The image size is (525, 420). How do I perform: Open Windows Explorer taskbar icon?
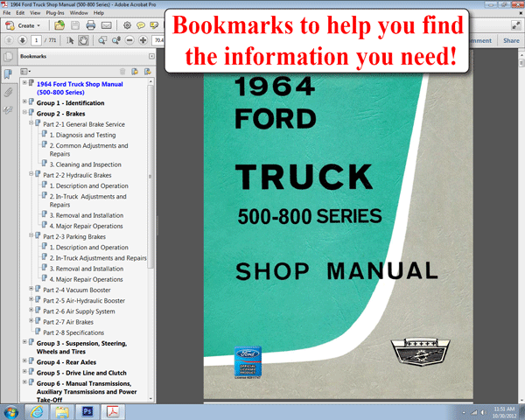coord(62,412)
